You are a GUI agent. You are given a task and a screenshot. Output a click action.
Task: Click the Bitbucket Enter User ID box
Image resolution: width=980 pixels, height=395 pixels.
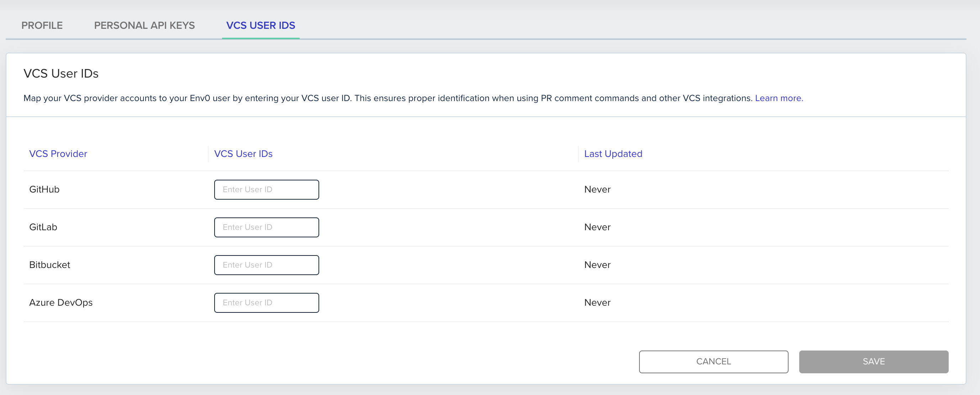[x=266, y=265]
